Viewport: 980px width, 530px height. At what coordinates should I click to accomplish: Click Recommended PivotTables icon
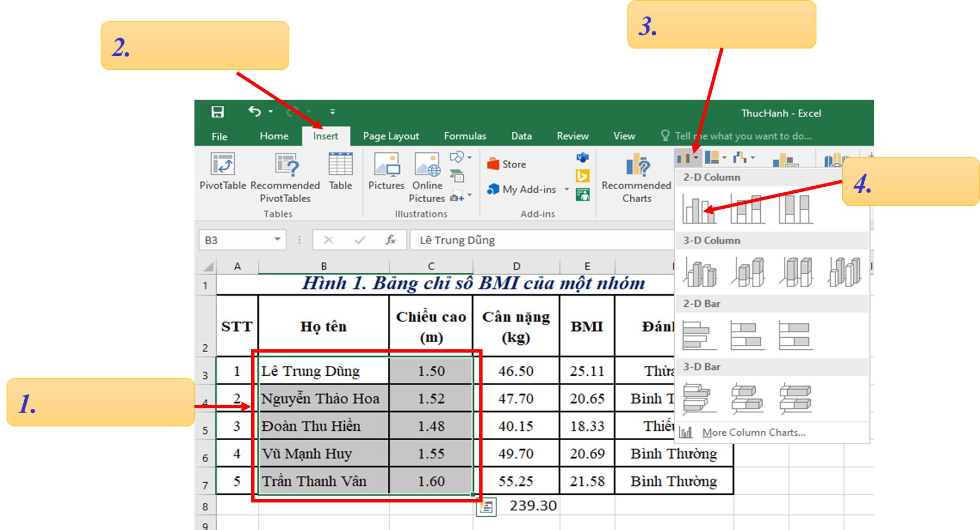click(285, 178)
